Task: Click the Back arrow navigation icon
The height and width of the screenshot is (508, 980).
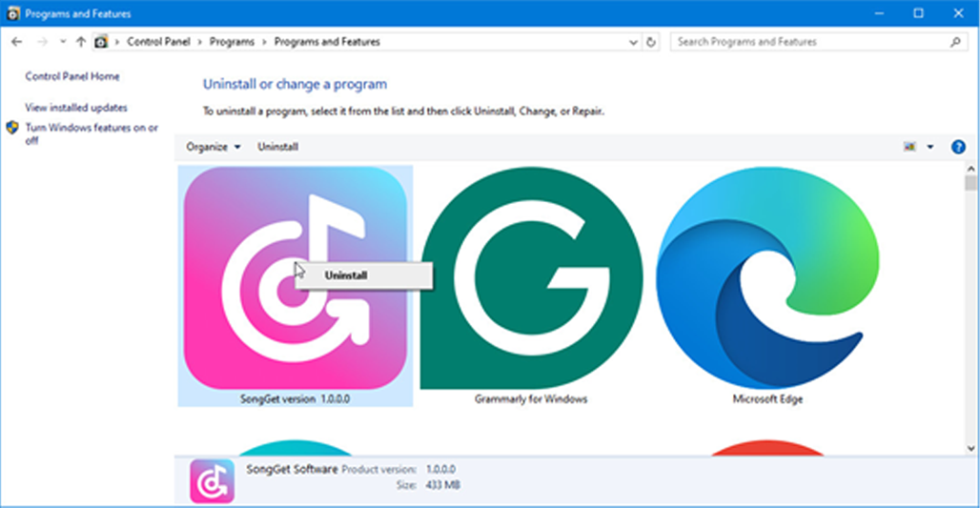Action: click(x=17, y=42)
